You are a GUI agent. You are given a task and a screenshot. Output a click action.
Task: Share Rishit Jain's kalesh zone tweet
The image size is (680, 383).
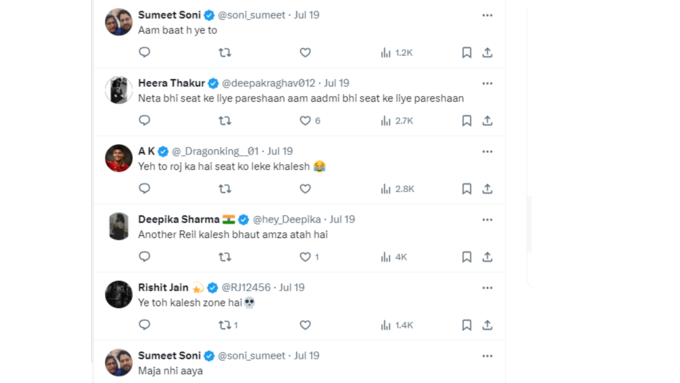pyautogui.click(x=487, y=325)
